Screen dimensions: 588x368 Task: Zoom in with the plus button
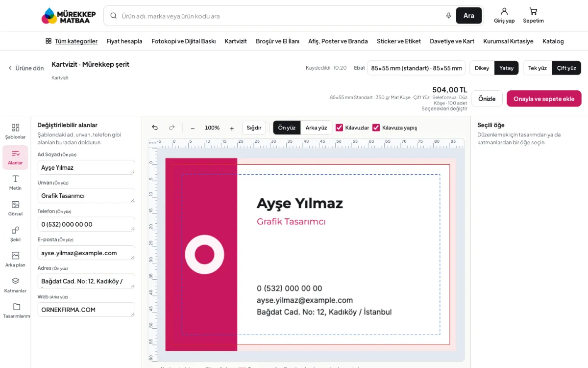click(x=232, y=128)
